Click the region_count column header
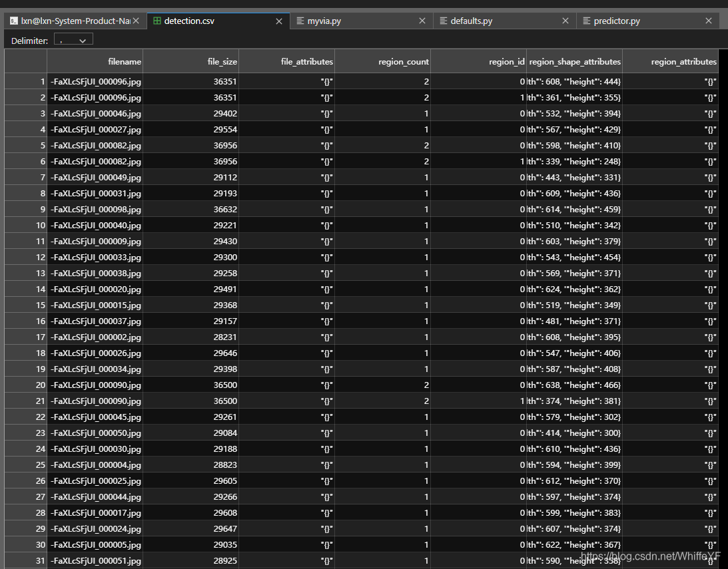This screenshot has width=728, height=569. [x=382, y=62]
